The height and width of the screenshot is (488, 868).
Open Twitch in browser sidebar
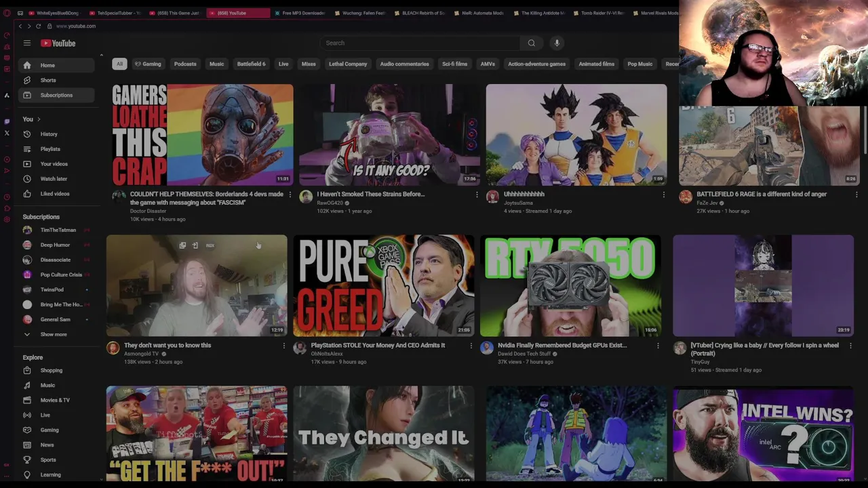(x=7, y=121)
